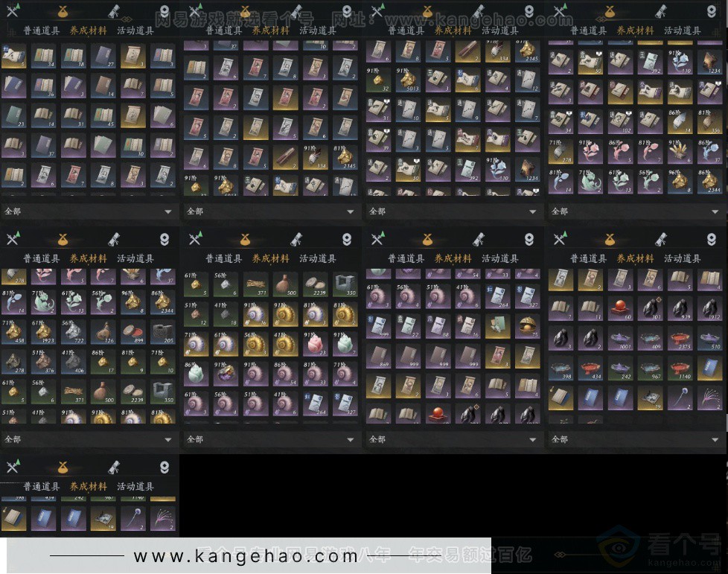Expand the 全部 dropdown in the top-right panel
The width and height of the screenshot is (728, 574).
715,211
